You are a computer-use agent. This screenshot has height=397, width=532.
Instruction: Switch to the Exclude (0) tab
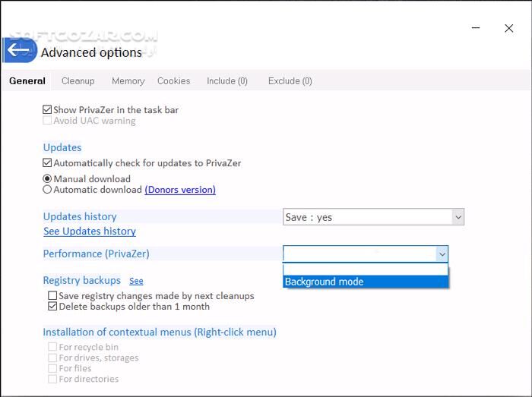(x=290, y=81)
